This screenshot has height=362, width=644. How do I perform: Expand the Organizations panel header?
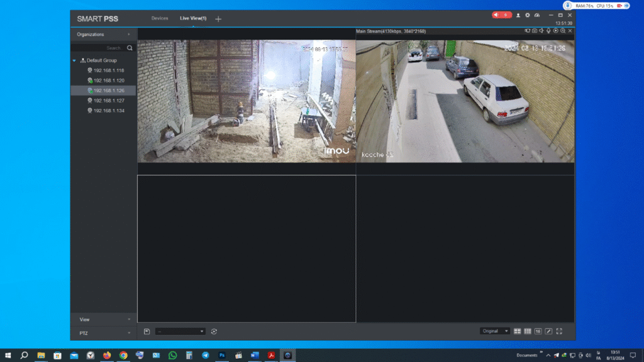tap(103, 35)
